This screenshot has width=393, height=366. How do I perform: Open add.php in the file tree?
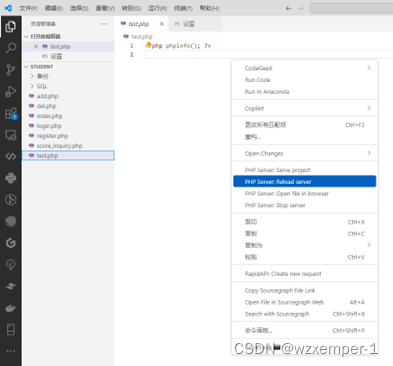pyautogui.click(x=68, y=96)
